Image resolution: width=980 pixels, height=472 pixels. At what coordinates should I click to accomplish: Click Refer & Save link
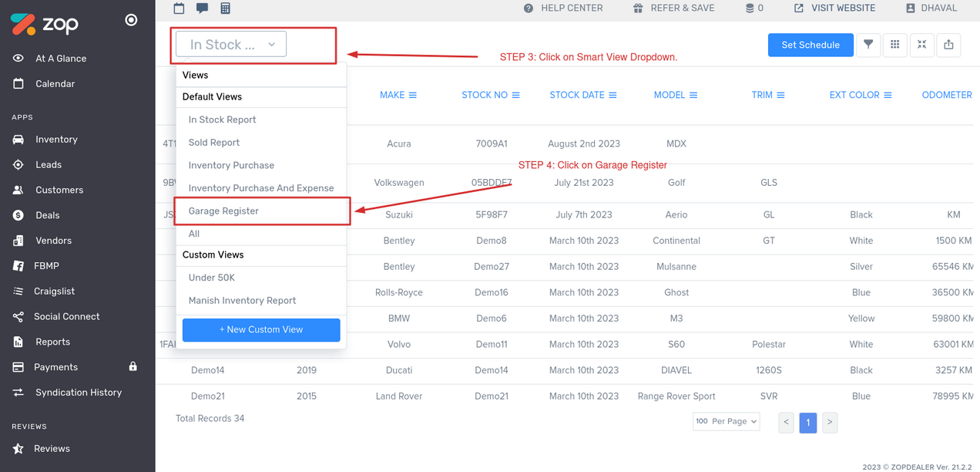(673, 8)
